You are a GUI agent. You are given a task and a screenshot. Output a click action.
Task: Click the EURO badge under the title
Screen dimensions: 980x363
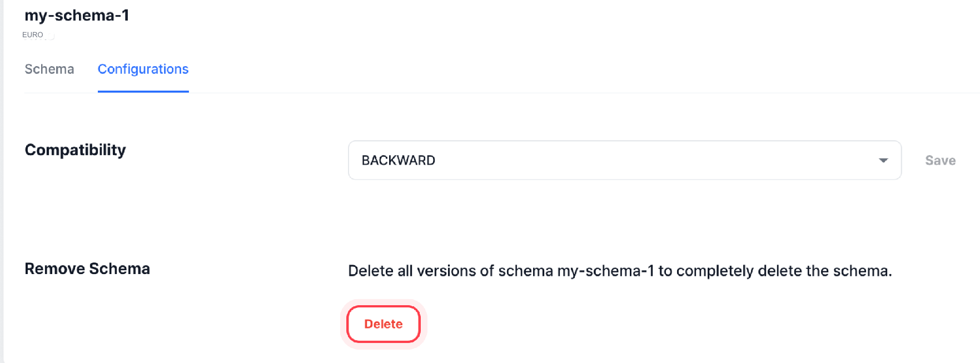pyautogui.click(x=33, y=34)
